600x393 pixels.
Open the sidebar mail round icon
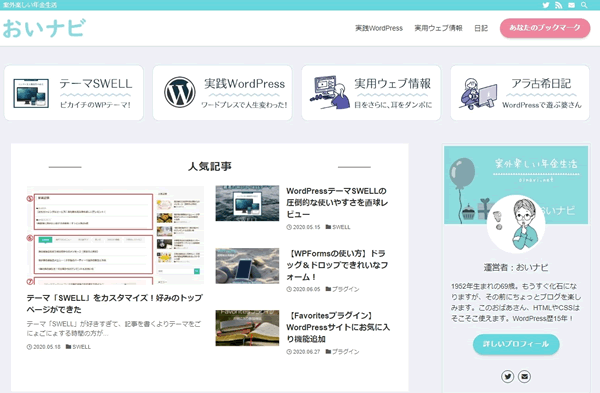[524, 377]
